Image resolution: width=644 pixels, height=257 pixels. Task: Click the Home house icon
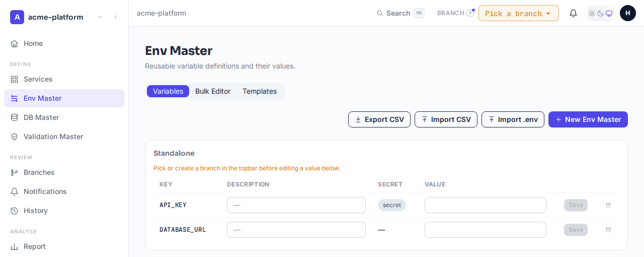pos(14,43)
